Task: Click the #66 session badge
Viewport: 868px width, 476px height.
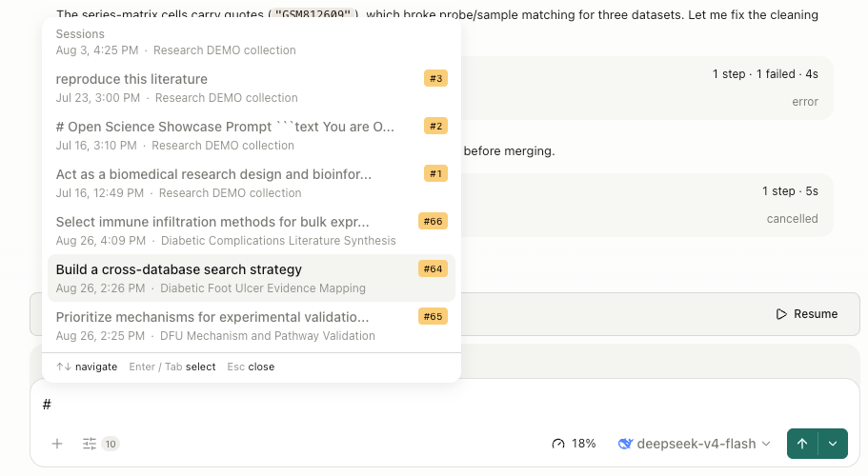Action: click(433, 221)
